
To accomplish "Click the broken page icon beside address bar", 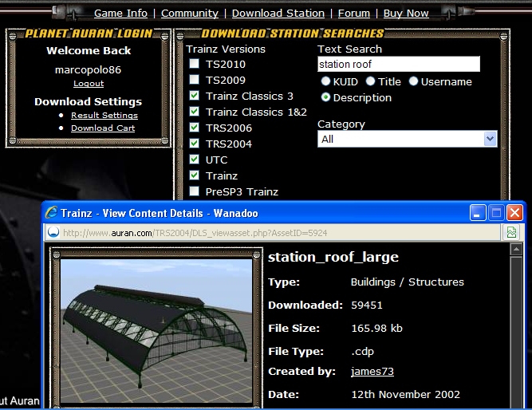I will [511, 232].
